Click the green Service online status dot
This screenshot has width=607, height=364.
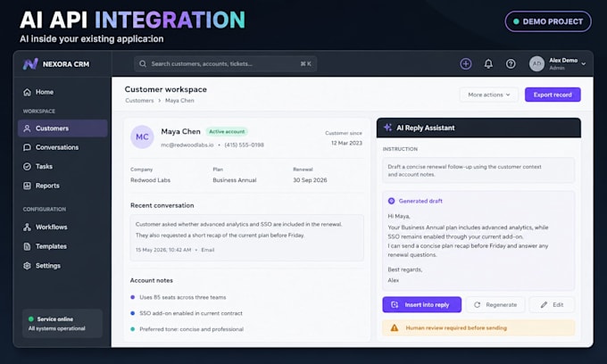click(31, 319)
